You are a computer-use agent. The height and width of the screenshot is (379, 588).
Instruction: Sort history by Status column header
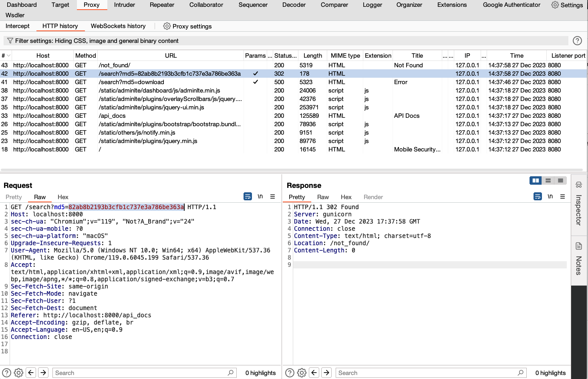tap(285, 56)
